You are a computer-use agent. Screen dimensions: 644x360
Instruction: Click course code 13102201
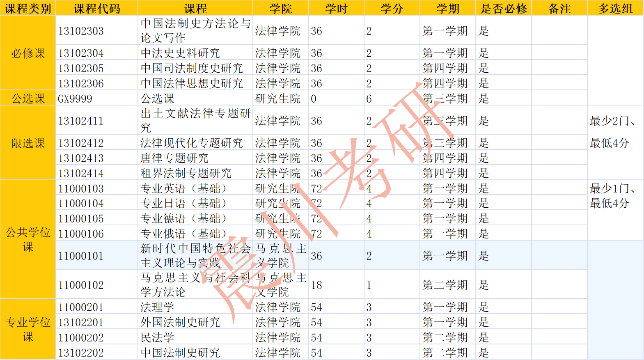pyautogui.click(x=81, y=322)
